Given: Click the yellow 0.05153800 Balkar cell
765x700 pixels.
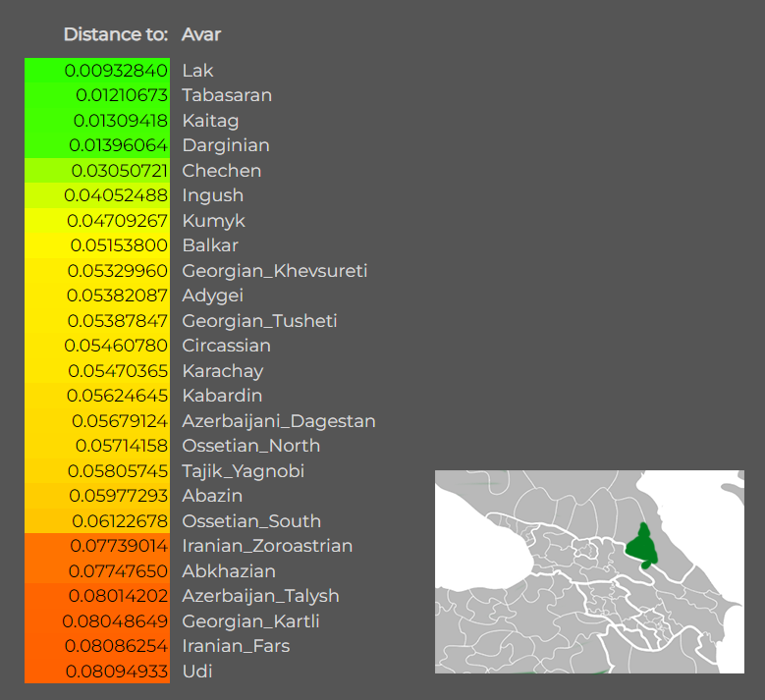Looking at the screenshot, I should click(97, 245).
